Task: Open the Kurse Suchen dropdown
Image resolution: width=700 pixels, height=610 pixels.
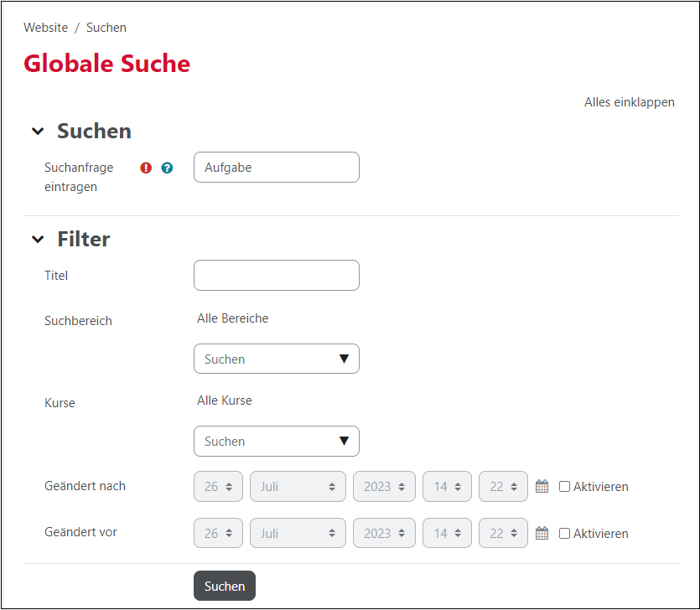Action: 277,441
